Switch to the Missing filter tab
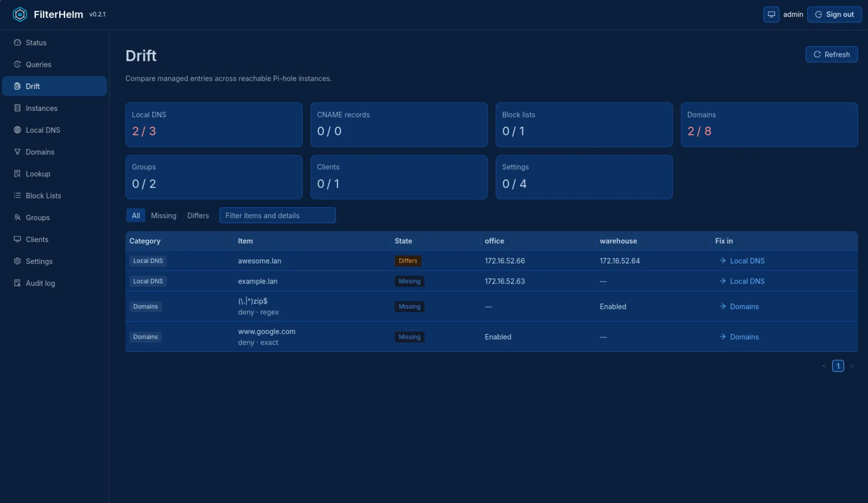Image resolution: width=868 pixels, height=503 pixels. (163, 215)
